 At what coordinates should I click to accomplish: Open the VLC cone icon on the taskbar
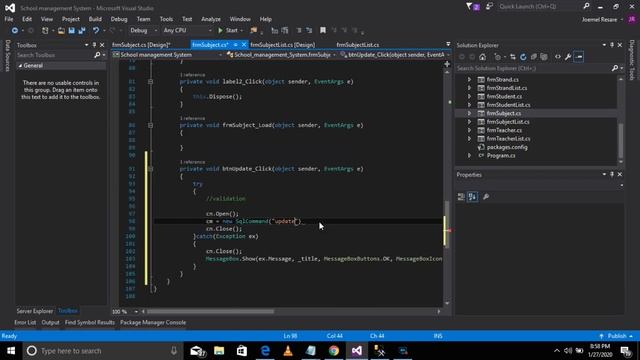288,351
